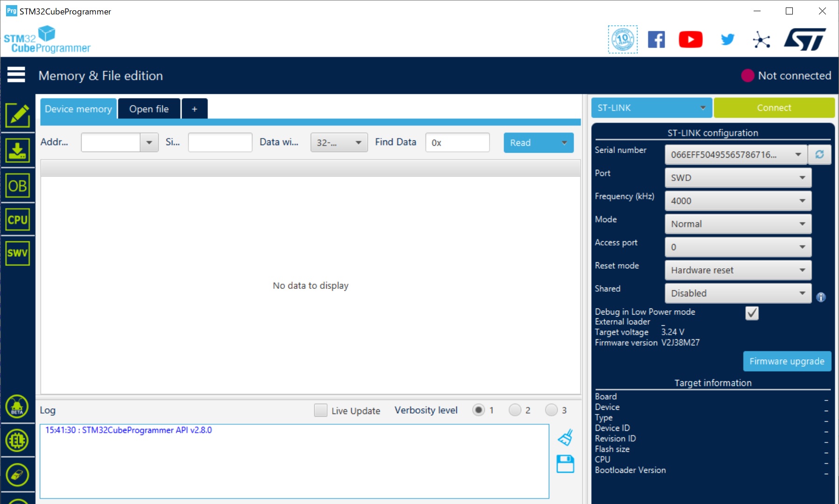Toggle the Live Update checkbox

[x=321, y=410]
